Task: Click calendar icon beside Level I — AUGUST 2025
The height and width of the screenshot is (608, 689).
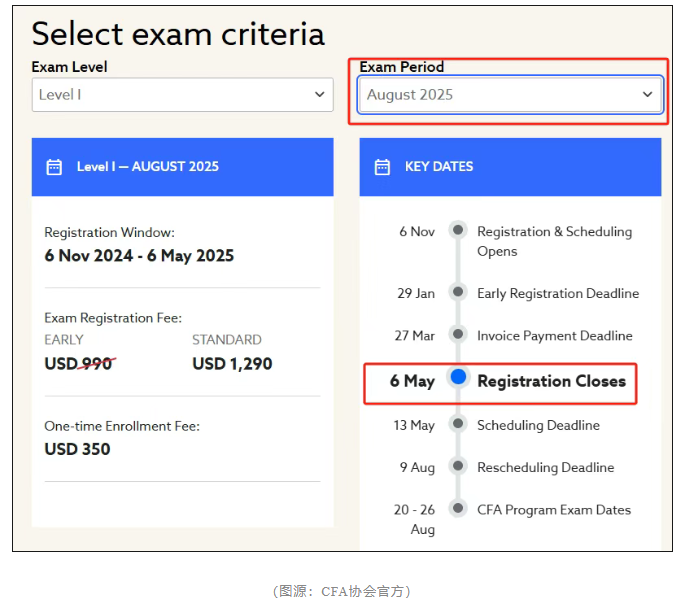Action: 55,167
